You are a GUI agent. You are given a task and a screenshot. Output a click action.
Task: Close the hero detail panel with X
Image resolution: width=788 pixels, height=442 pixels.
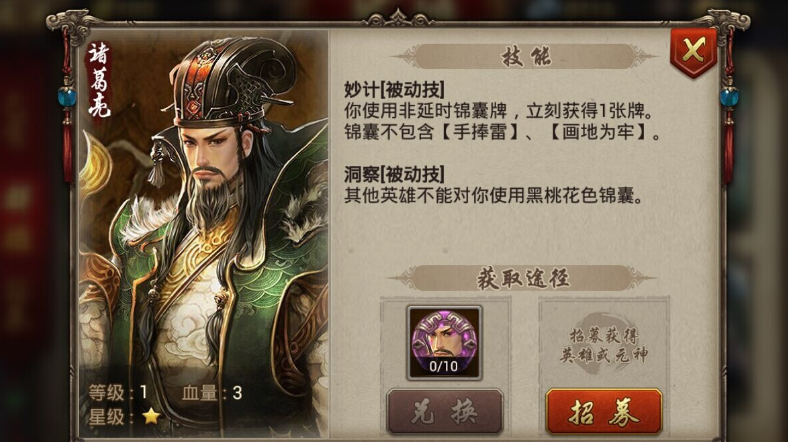point(694,52)
